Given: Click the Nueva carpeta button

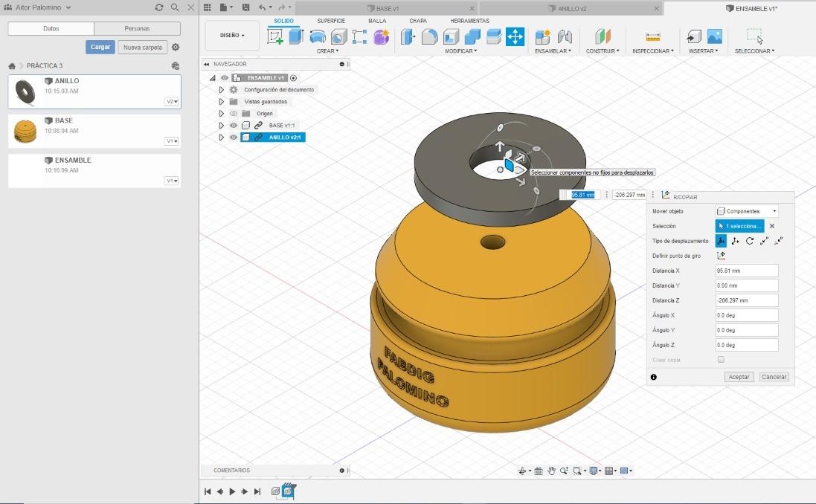Looking at the screenshot, I should pyautogui.click(x=143, y=47).
